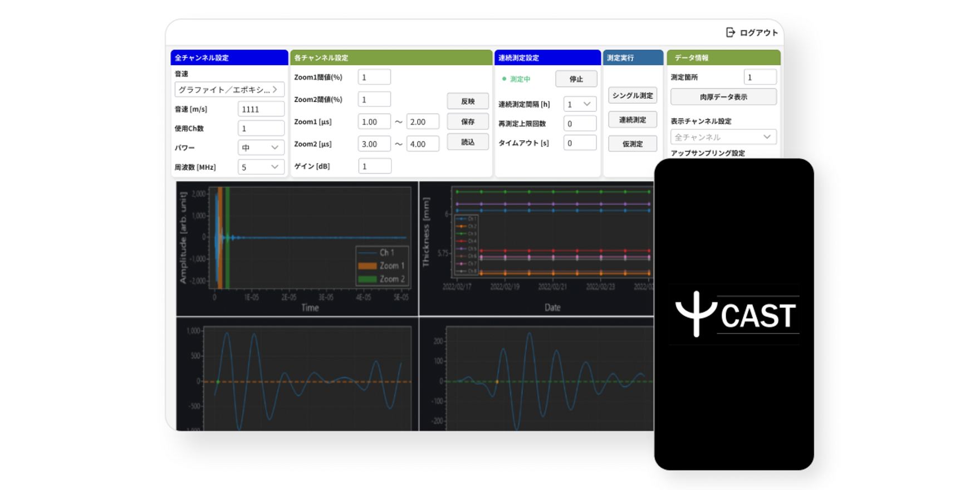Click the Zoom2閾値(%) input field
This screenshot has height=490, width=980.
point(374,100)
